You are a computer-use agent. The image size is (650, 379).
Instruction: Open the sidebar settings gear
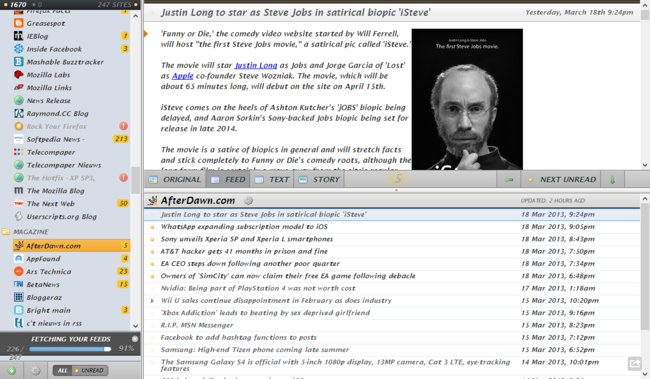[x=36, y=370]
